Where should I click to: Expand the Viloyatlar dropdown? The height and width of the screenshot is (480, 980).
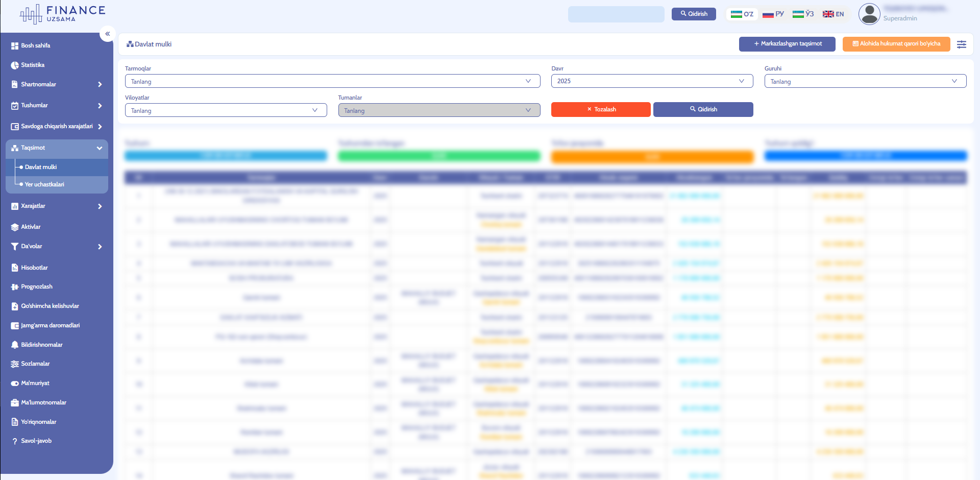226,110
